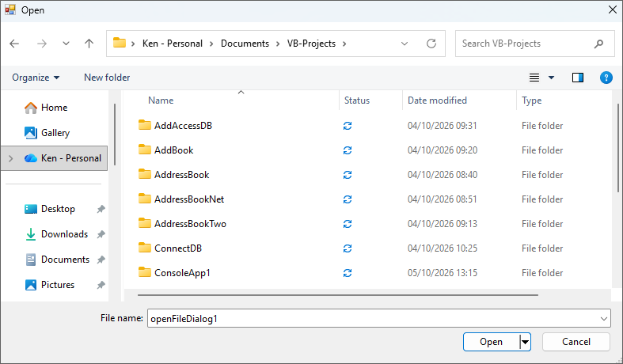Click sync status icon for AddBook
This screenshot has height=364, width=623.
click(348, 150)
